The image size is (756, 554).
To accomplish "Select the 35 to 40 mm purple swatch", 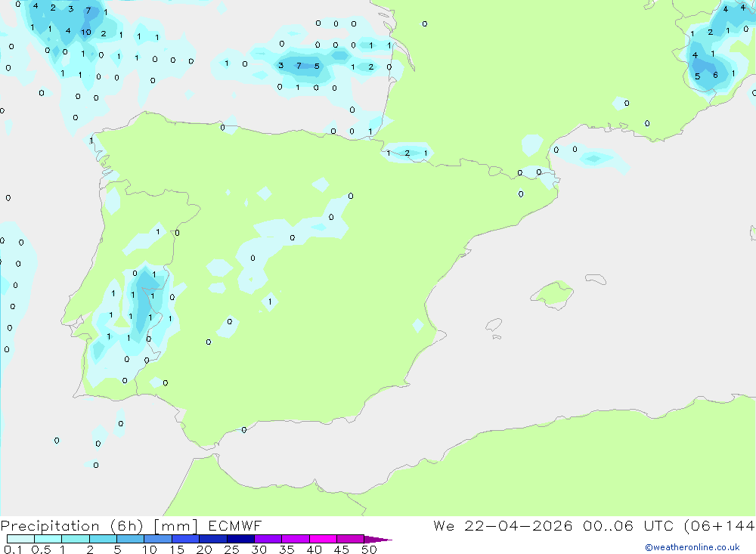I will coord(295,539).
